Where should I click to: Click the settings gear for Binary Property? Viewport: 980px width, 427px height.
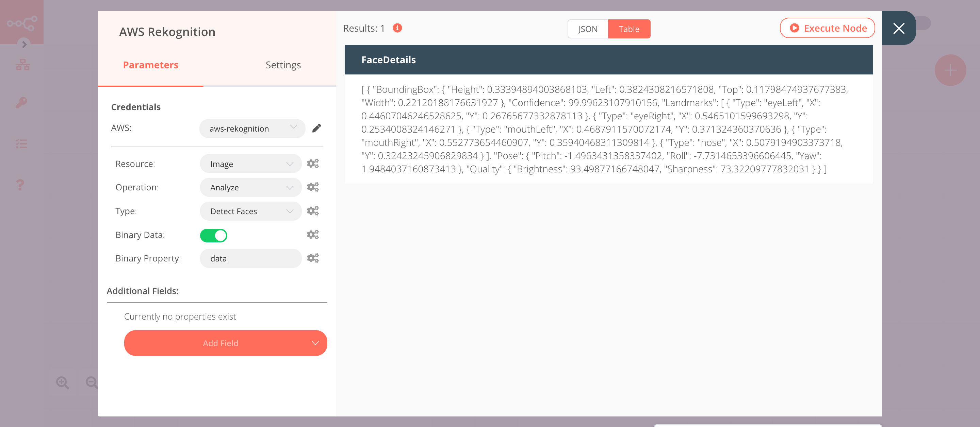pos(312,258)
